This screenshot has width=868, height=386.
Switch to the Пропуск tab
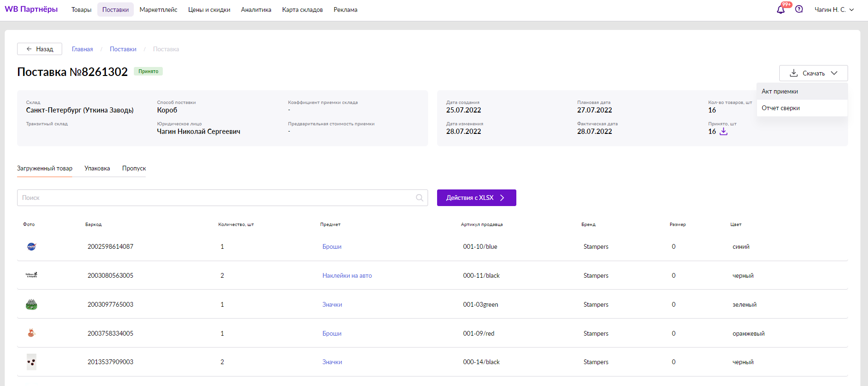tap(134, 169)
